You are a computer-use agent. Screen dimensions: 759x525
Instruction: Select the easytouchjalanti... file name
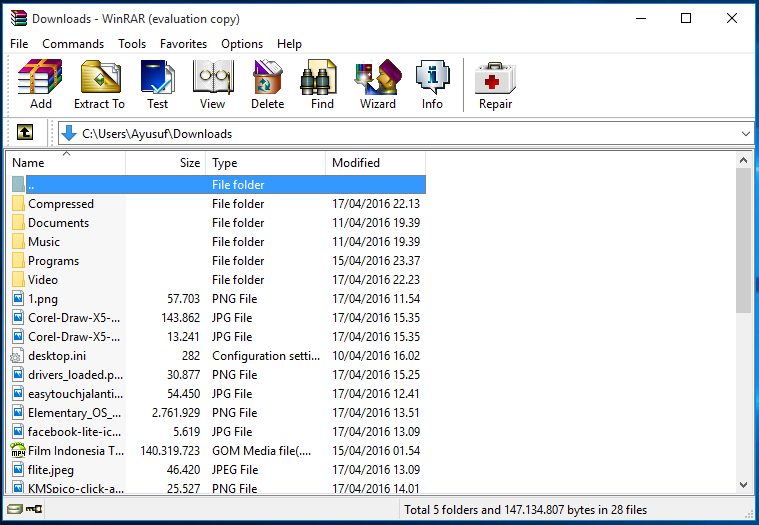pyautogui.click(x=76, y=394)
